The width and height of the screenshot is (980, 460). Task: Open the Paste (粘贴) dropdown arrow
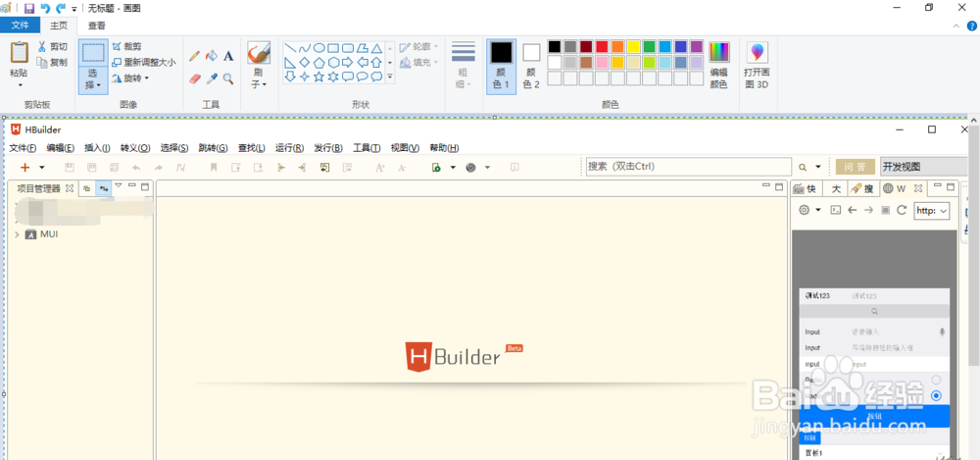pyautogui.click(x=20, y=84)
